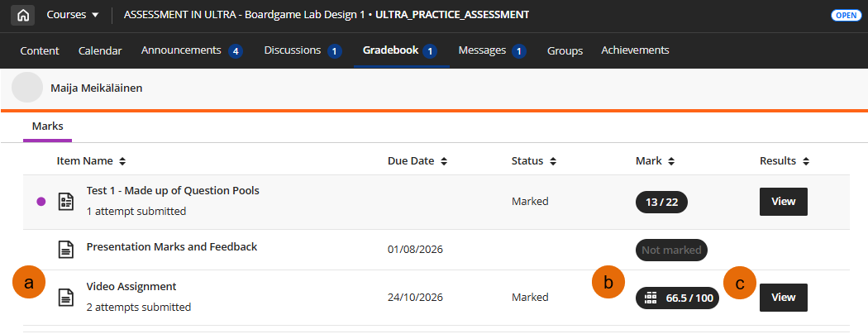The height and width of the screenshot is (334, 868).
Task: Click the OPEN course status badge
Action: click(x=846, y=16)
